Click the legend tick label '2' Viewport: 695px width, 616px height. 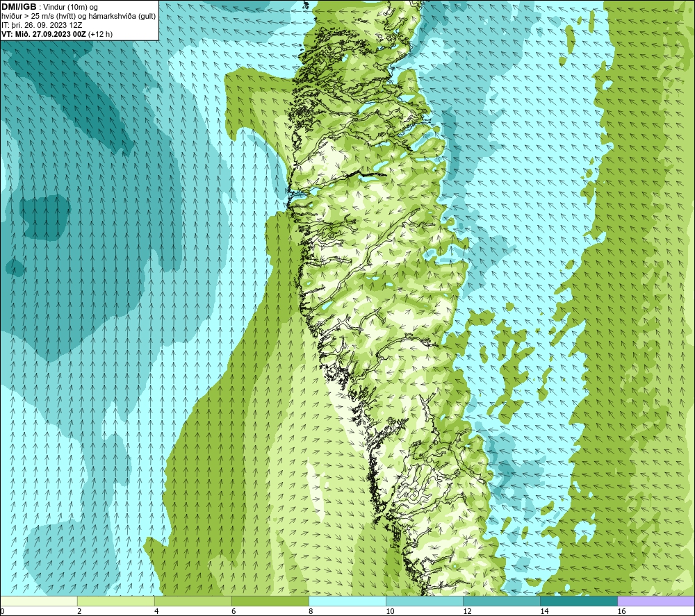coord(79,611)
